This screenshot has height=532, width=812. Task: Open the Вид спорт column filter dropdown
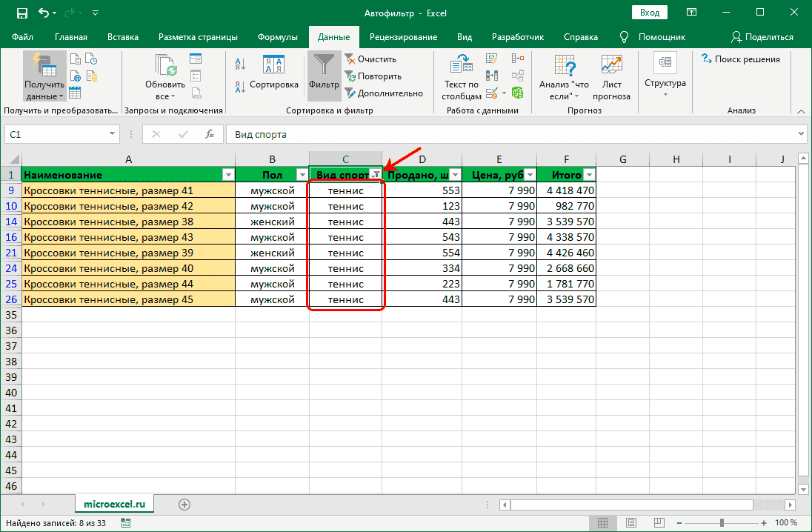click(377, 174)
